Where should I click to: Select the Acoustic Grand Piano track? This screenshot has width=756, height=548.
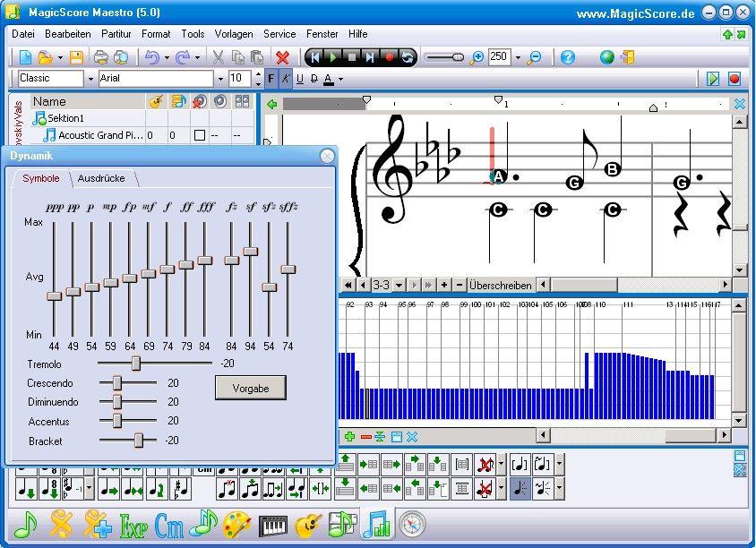point(100,135)
